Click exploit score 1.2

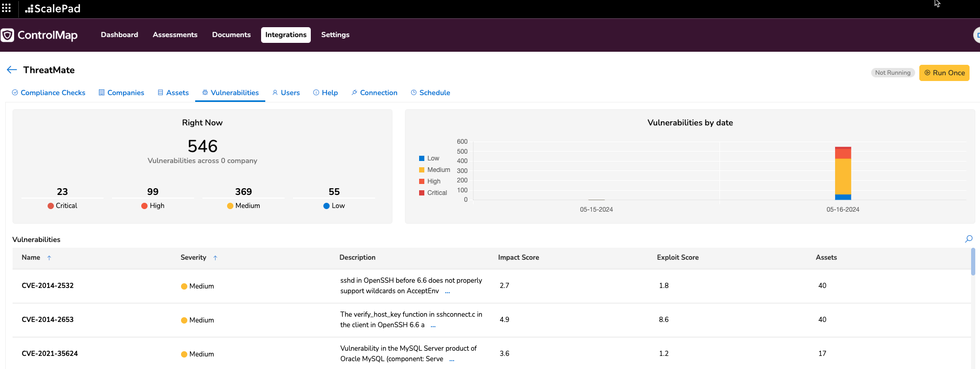[x=663, y=354]
